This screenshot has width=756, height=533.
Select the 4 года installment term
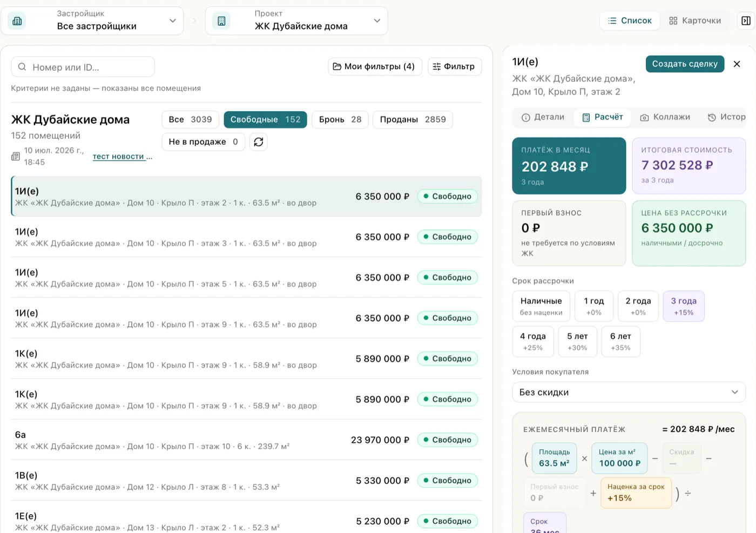point(533,341)
